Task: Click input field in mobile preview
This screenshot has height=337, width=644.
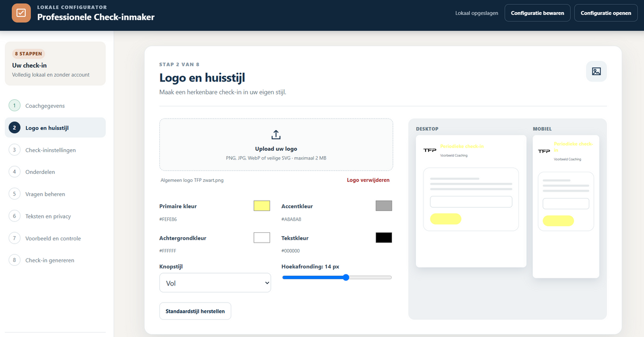Action: point(566,204)
